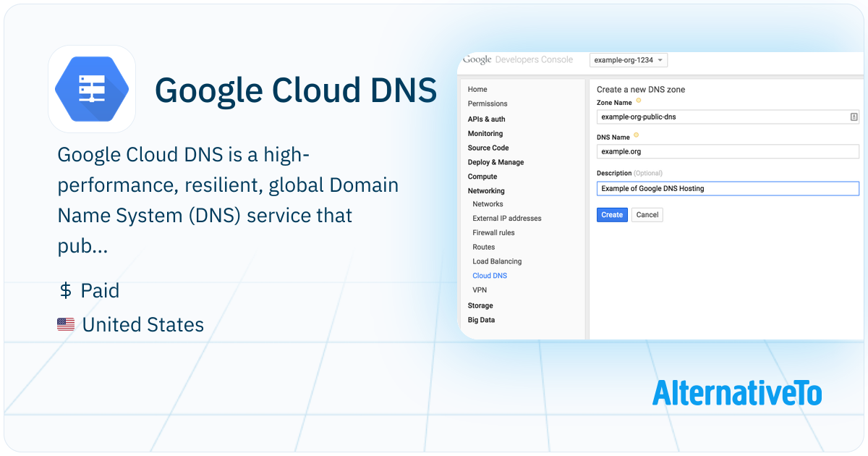Screen dimensions: 868x456
Task: Select the Cloud DNS sidebar item
Action: pyautogui.click(x=490, y=276)
